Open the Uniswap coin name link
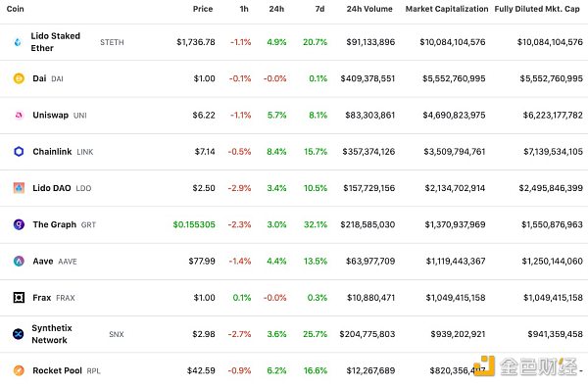Screen dimensions: 588x387 (x=50, y=116)
